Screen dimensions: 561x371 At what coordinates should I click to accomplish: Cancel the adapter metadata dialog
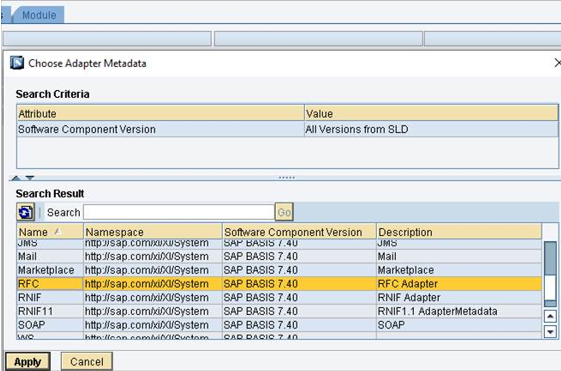tap(87, 362)
